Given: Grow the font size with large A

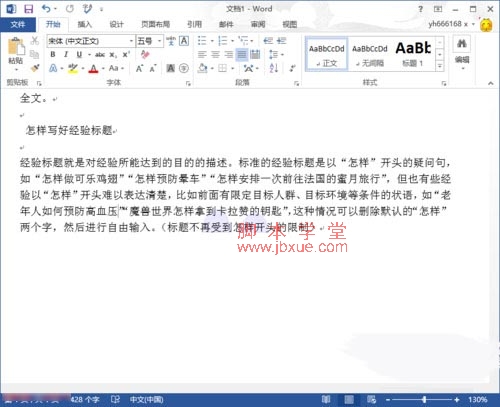Looking at the screenshot, I should click(x=139, y=69).
